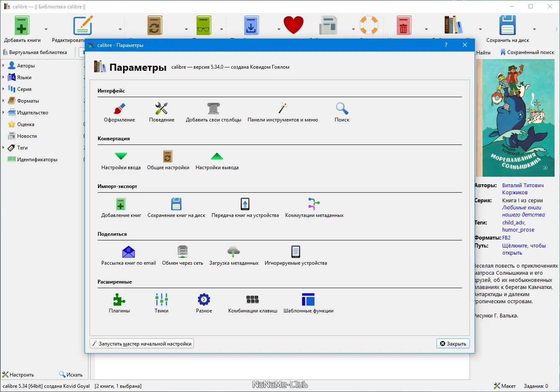
Task: Open Передача книг на устройства settings
Action: point(245,208)
